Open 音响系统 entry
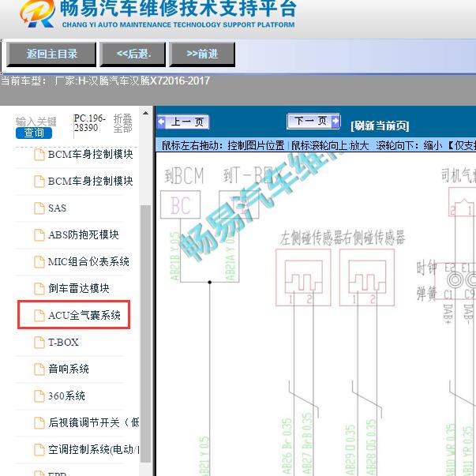Screen dimensions: 476x476 pos(69,369)
